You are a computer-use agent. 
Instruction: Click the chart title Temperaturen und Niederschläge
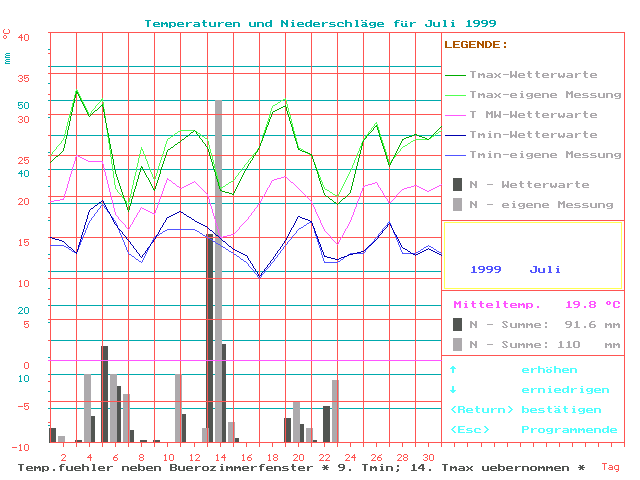[x=320, y=23]
